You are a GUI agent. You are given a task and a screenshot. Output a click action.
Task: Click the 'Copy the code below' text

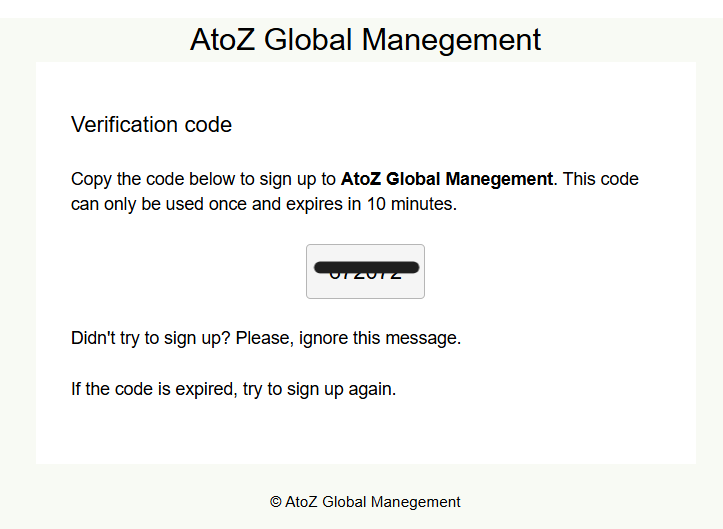coord(153,179)
